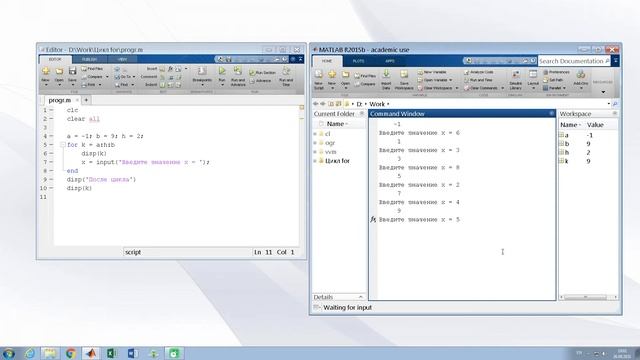
Task: Open the Parallel dropdown in MATLAB
Action: point(564,88)
